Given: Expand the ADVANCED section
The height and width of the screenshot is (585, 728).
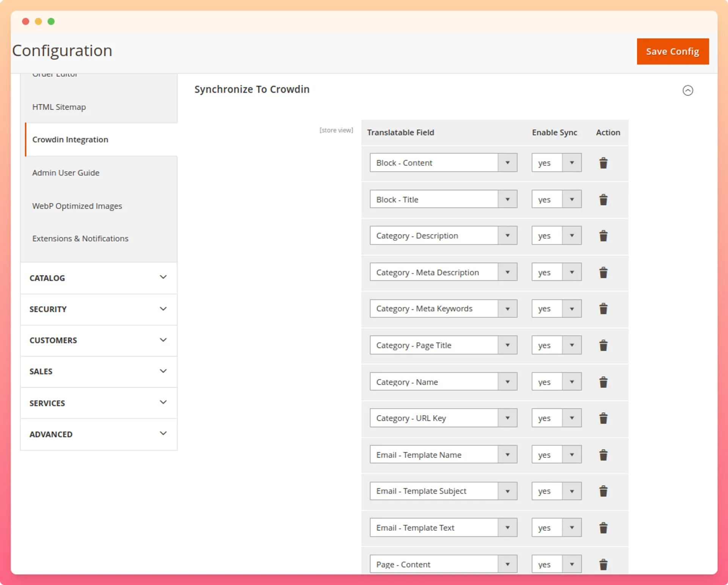Looking at the screenshot, I should coord(99,434).
